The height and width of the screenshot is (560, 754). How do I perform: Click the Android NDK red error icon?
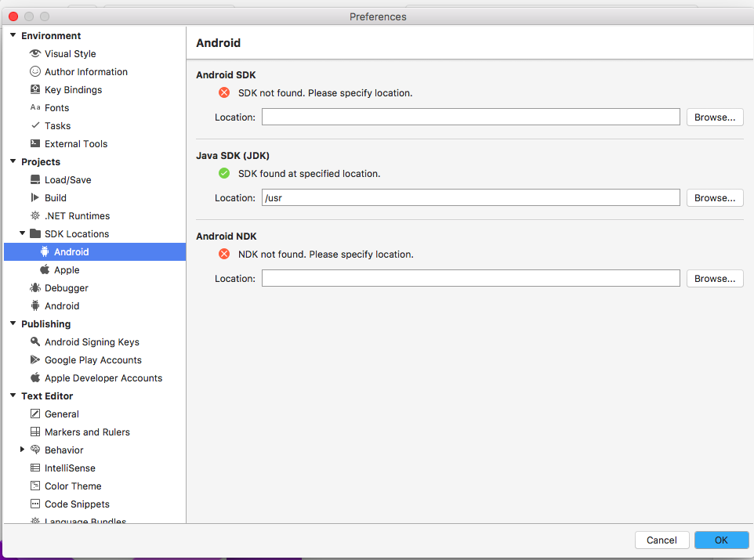224,254
